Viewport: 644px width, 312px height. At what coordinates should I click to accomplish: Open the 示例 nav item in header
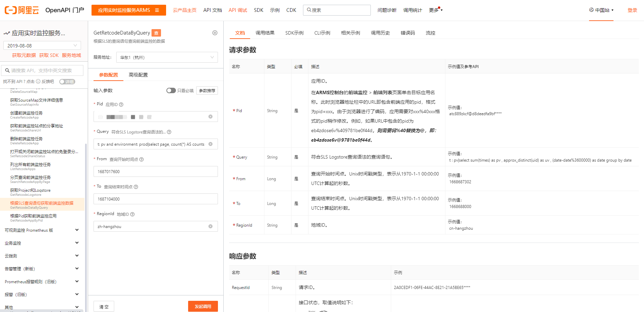tap(275, 10)
